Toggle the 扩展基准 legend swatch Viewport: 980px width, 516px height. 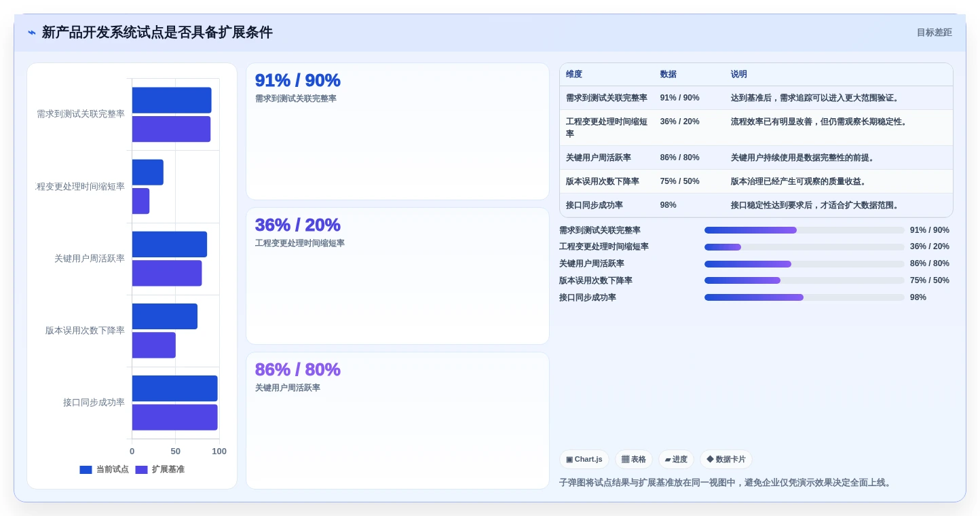pyautogui.click(x=141, y=470)
